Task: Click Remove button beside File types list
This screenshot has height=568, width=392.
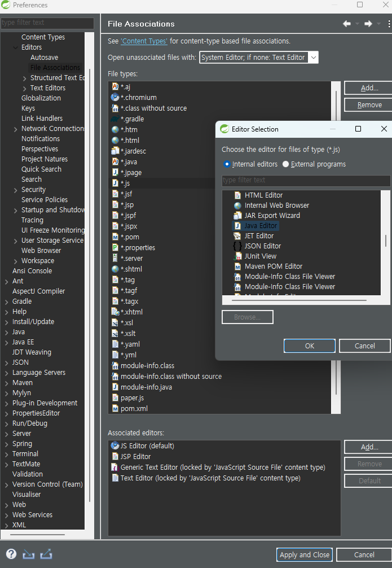Action: [368, 104]
